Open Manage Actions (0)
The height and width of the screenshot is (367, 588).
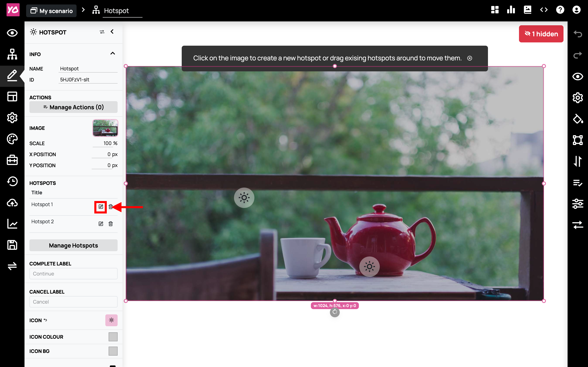(73, 107)
